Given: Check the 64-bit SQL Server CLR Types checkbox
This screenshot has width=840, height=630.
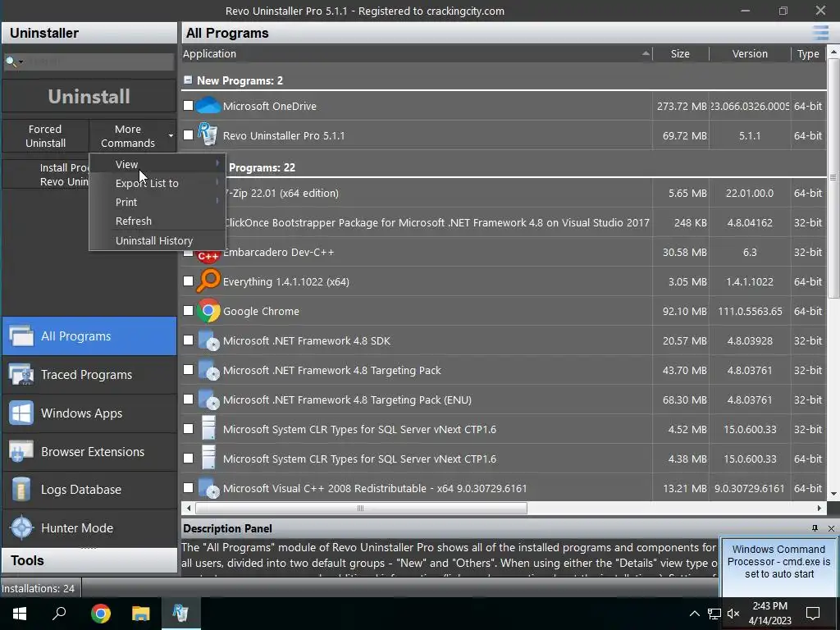Looking at the screenshot, I should pos(188,458).
